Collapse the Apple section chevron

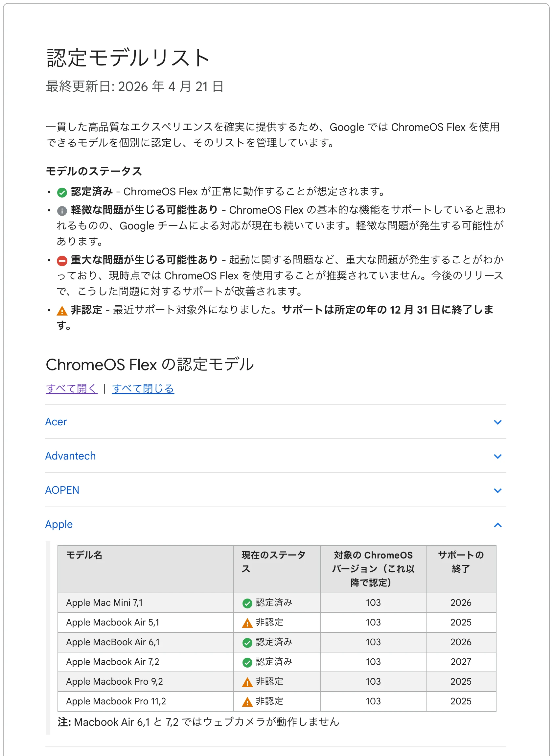pos(498,525)
